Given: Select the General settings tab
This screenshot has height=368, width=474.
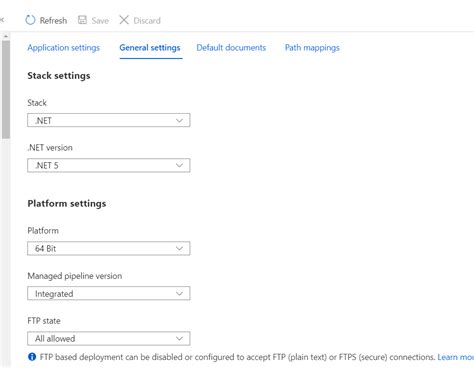Looking at the screenshot, I should (150, 48).
